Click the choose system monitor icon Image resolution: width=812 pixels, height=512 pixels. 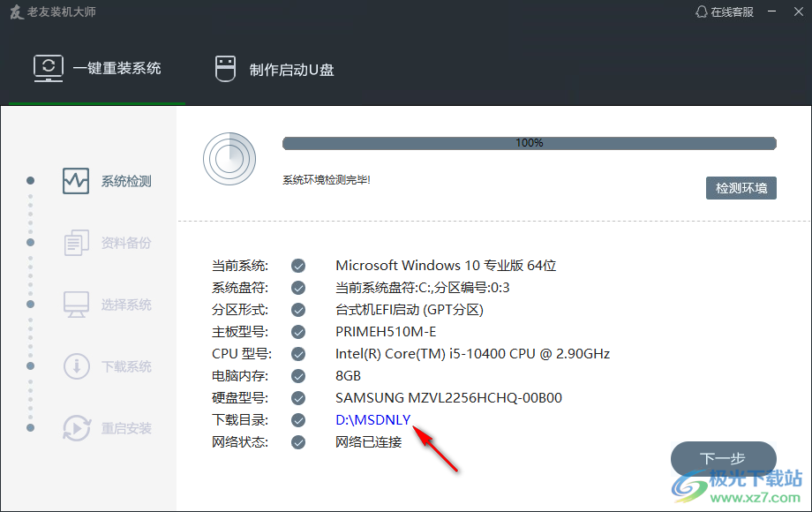[76, 305]
